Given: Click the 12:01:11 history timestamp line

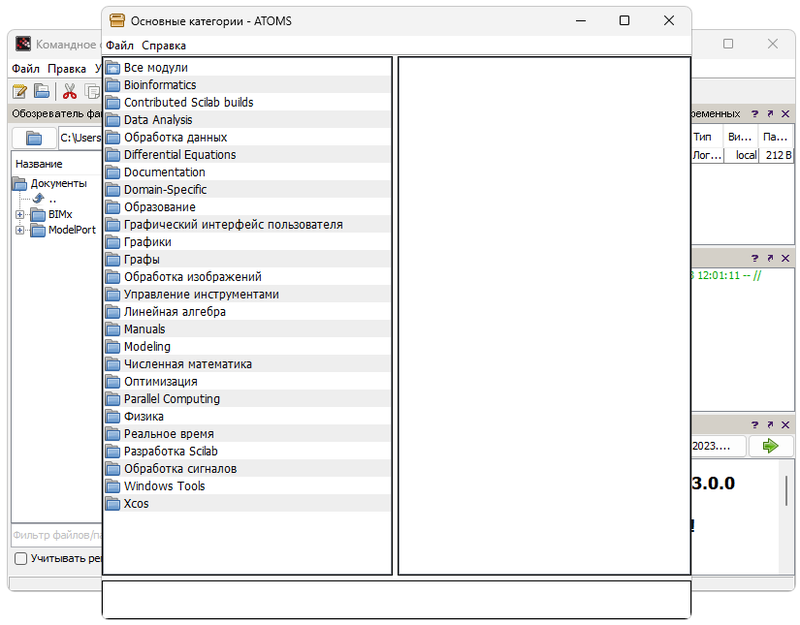Looking at the screenshot, I should (729, 276).
